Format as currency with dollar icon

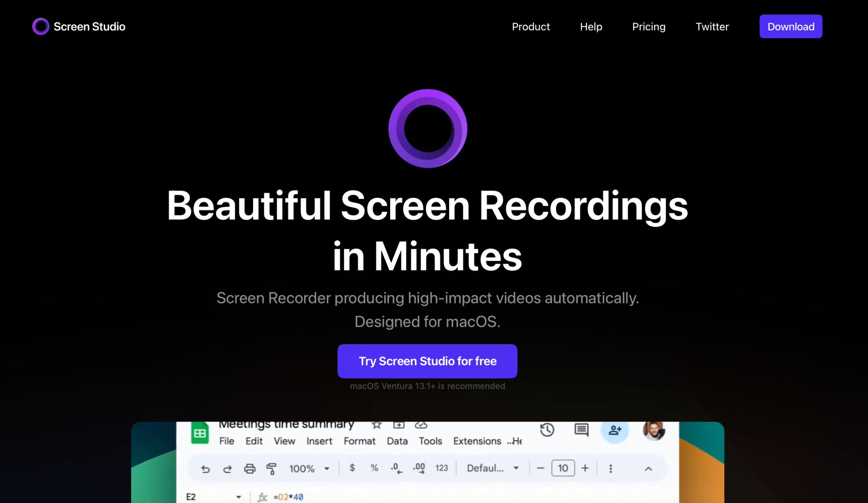(x=352, y=468)
